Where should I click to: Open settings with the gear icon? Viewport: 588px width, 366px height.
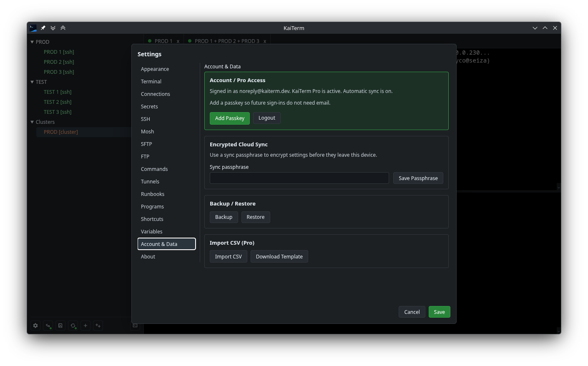tap(35, 326)
